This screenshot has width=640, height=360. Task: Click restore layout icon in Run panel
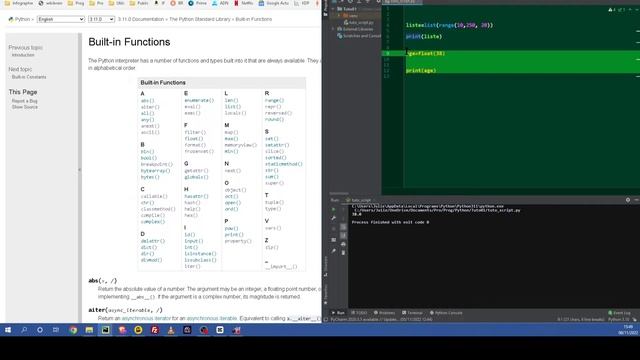point(333,240)
